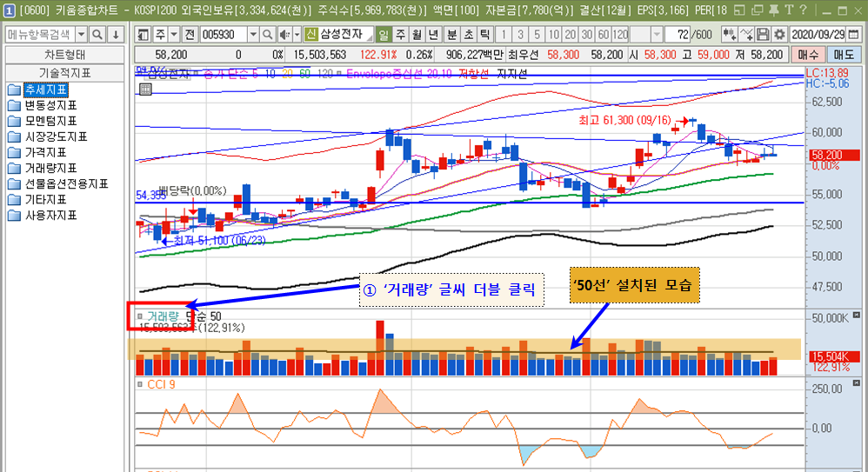868x472 pixels.
Task: Open the empty interval dropdown
Action: pyautogui.click(x=656, y=35)
